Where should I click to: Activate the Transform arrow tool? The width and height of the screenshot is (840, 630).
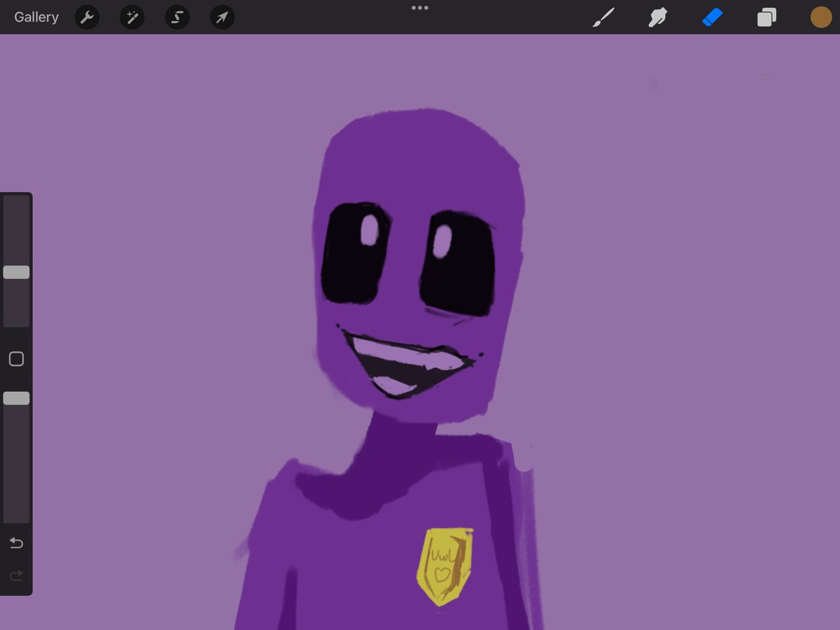pyautogui.click(x=222, y=17)
